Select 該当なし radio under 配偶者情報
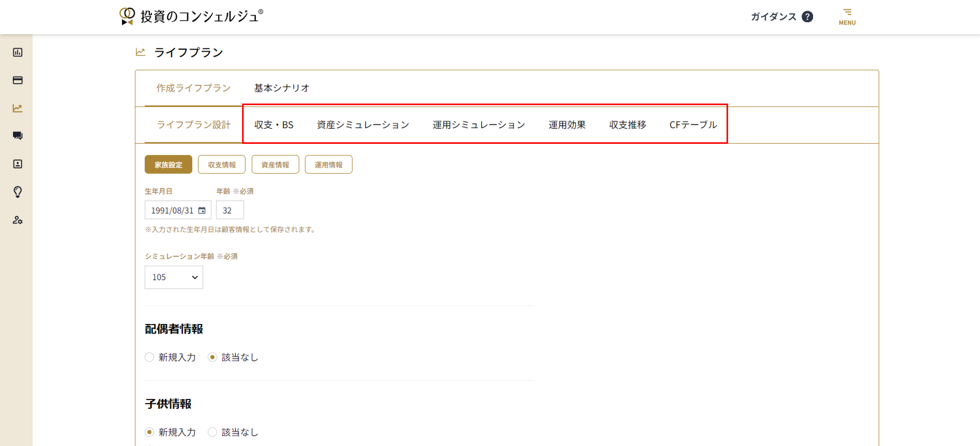 212,357
